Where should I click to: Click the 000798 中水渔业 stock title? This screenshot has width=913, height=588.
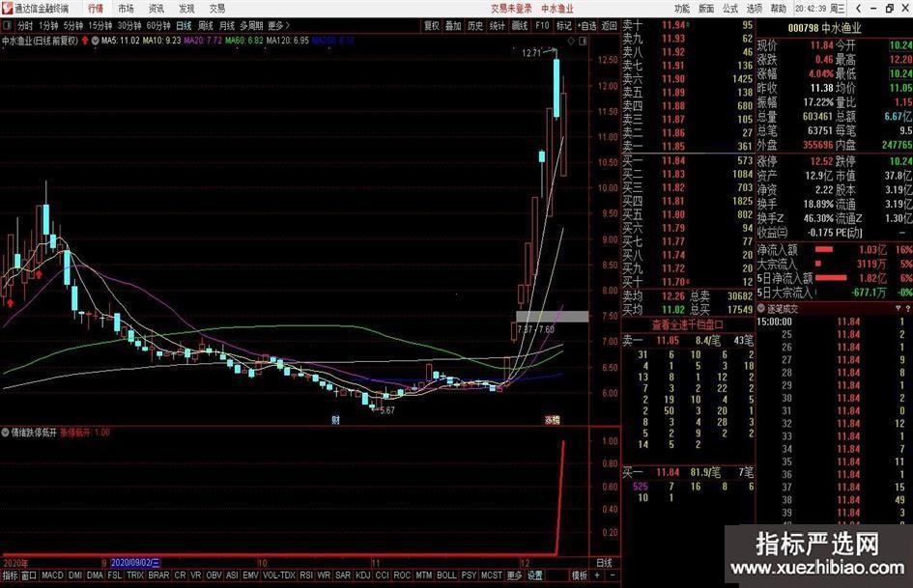tap(824, 27)
